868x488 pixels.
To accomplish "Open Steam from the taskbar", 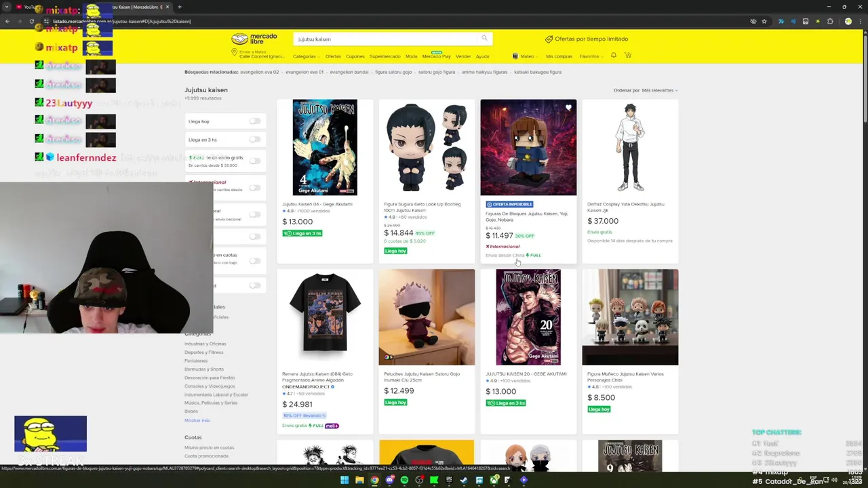I will click(x=464, y=480).
